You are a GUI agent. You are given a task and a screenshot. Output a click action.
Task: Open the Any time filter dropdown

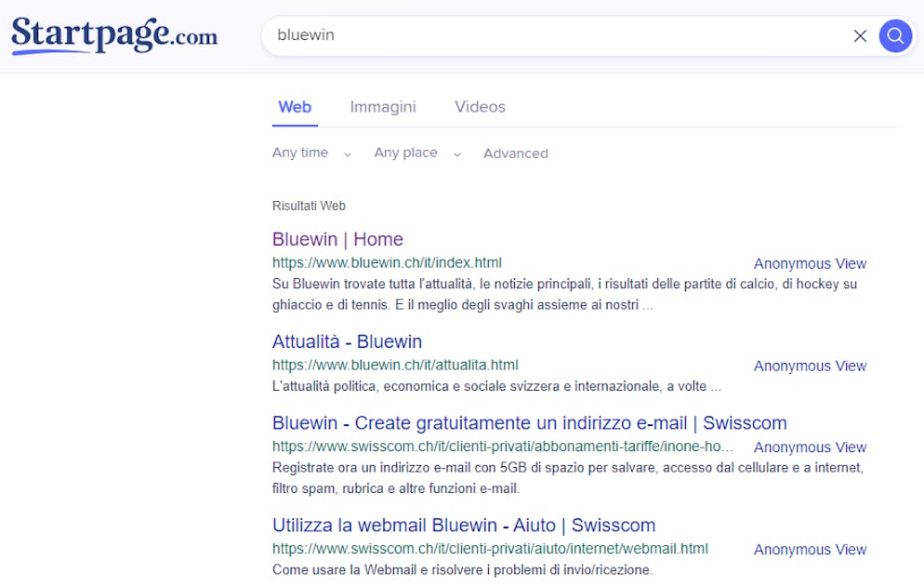pyautogui.click(x=311, y=153)
